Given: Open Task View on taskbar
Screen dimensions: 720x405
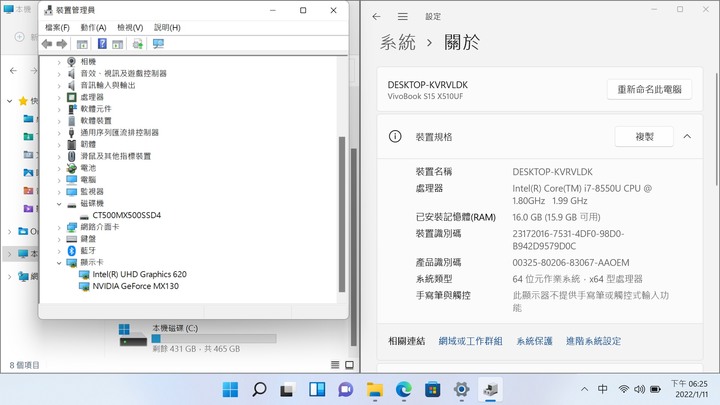Looking at the screenshot, I should 288,389.
